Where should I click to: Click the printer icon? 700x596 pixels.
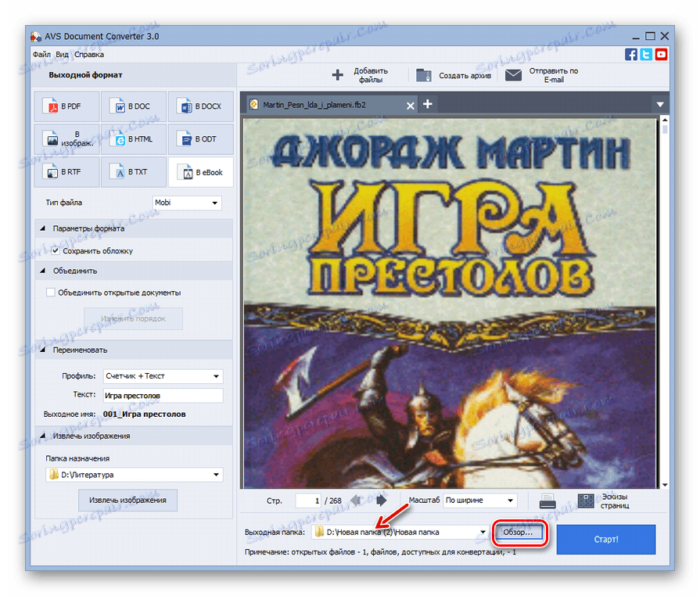click(547, 501)
